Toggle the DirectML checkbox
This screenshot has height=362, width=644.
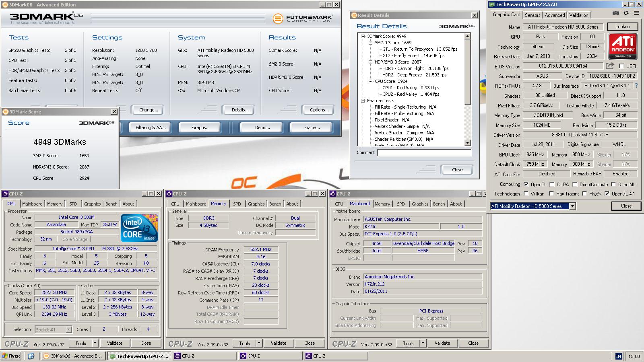click(x=613, y=184)
